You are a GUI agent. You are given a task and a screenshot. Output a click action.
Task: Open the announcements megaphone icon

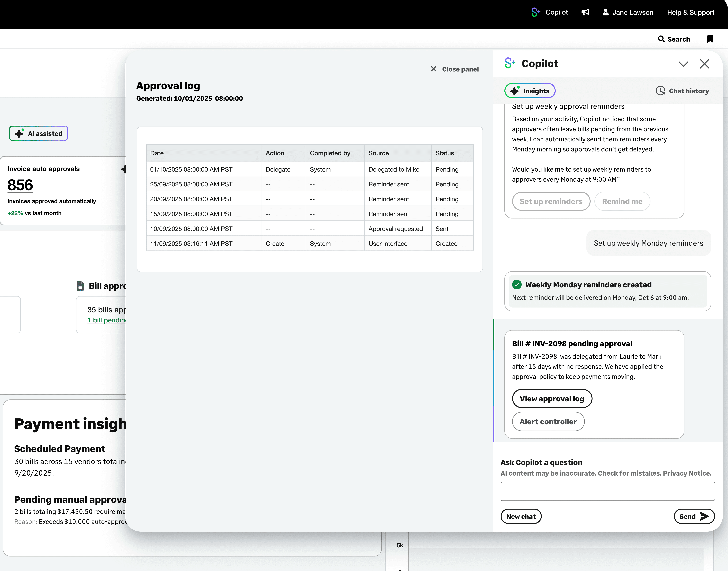click(x=585, y=12)
